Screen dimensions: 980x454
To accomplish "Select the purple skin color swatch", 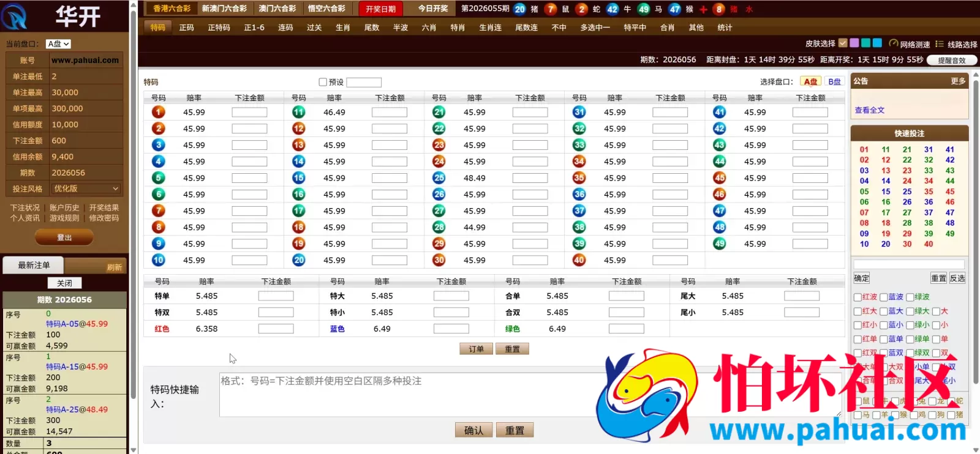I will 854,43.
